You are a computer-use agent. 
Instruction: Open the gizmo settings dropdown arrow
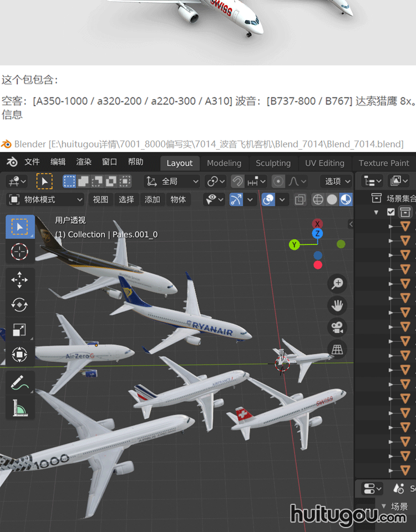(250, 199)
